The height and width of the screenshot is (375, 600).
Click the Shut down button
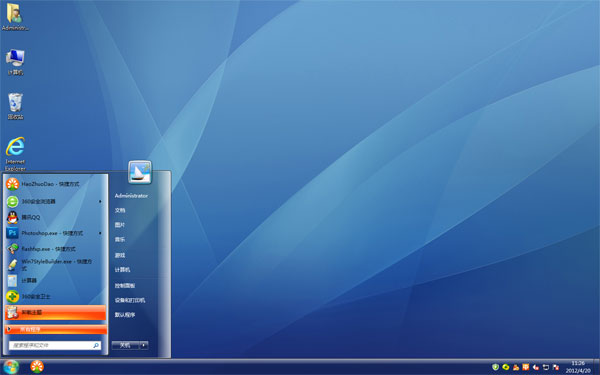125,345
